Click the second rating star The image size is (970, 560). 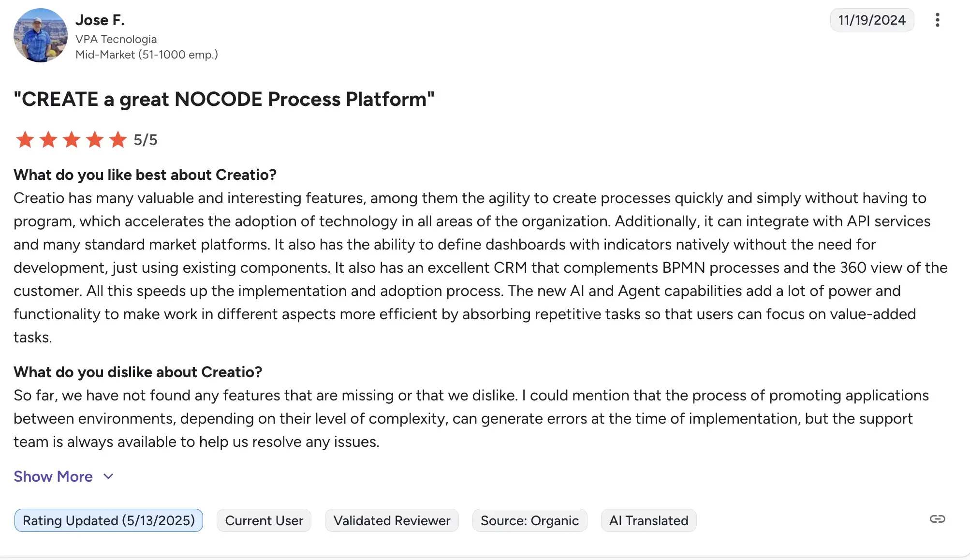tap(48, 140)
